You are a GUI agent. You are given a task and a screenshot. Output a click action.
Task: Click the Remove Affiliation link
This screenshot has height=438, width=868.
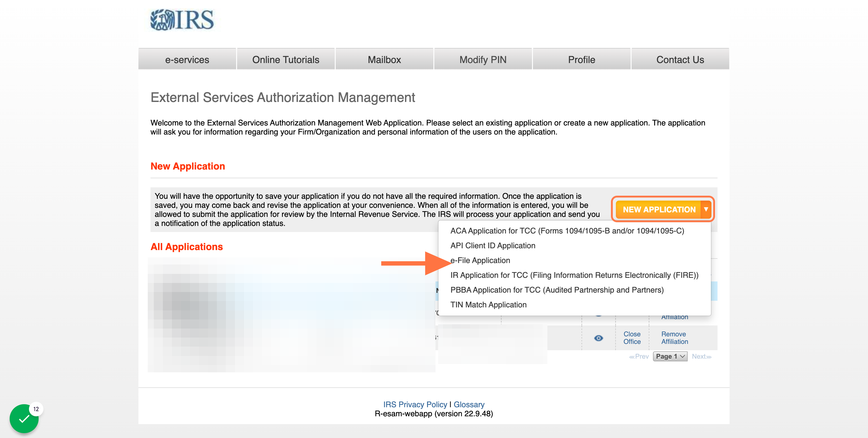coord(675,338)
